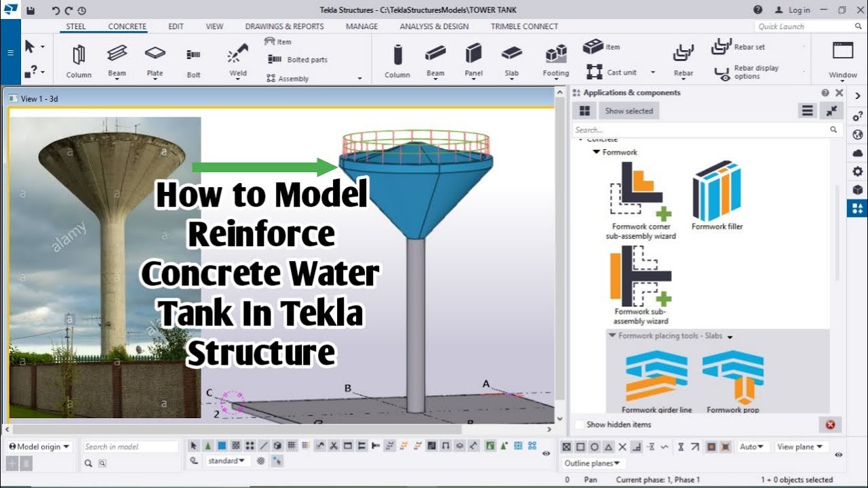Select the concrete Slab tool
Screen dimensions: 868x488
click(511, 61)
